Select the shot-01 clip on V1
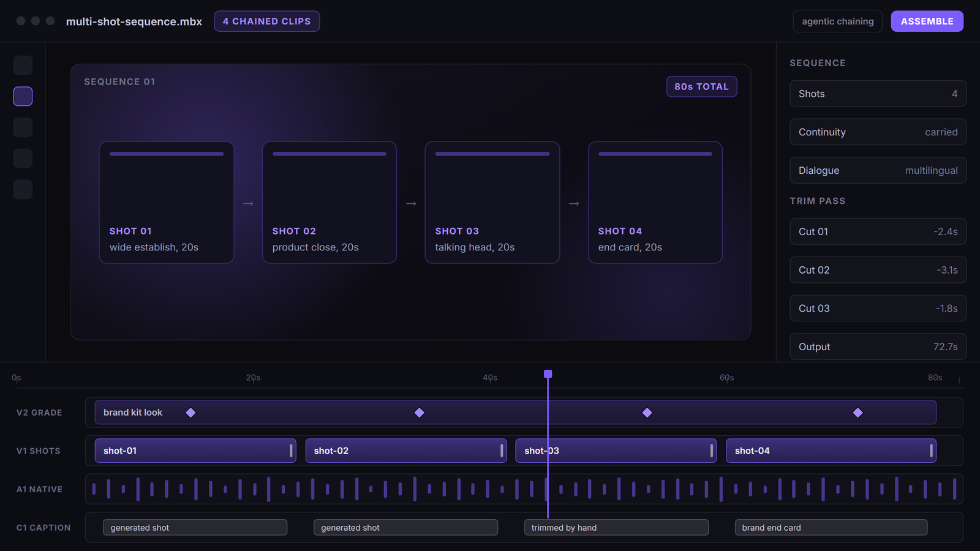 pos(195,451)
